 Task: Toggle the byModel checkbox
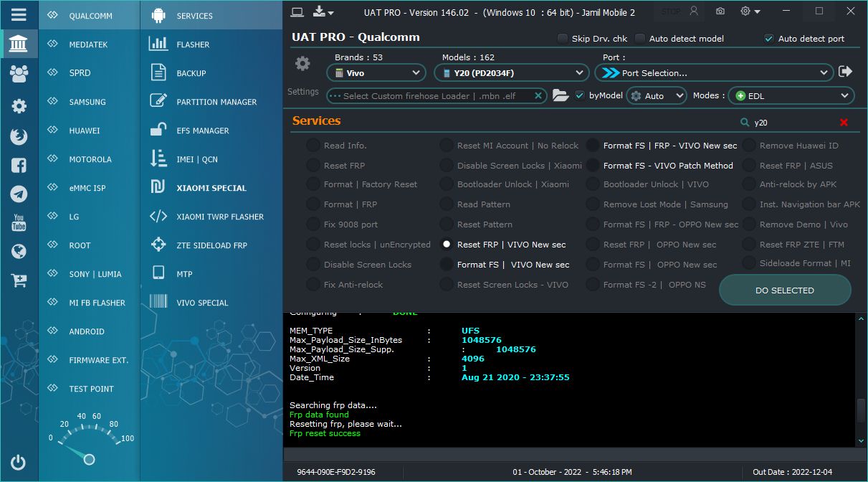(580, 95)
